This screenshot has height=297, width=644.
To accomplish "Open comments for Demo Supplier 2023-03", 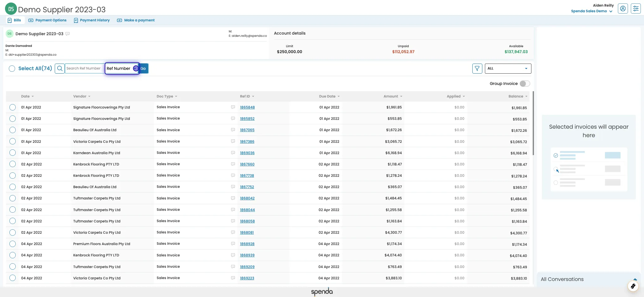I will point(68,34).
